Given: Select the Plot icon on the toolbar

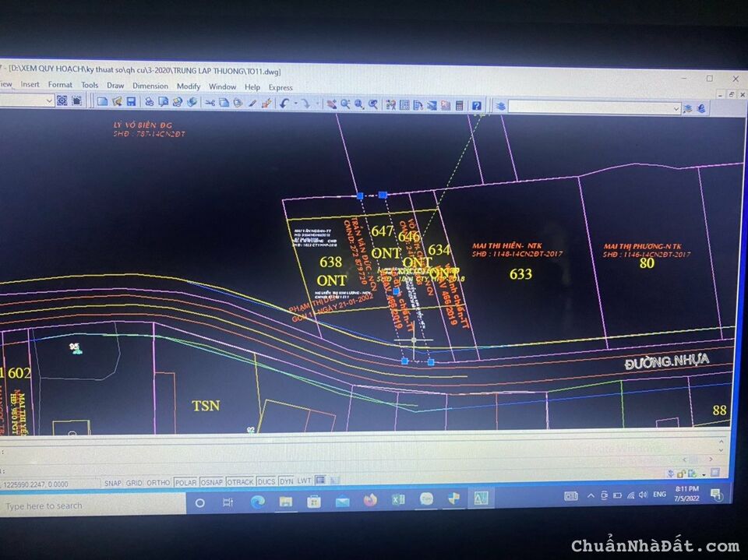Looking at the screenshot, I should [x=148, y=101].
